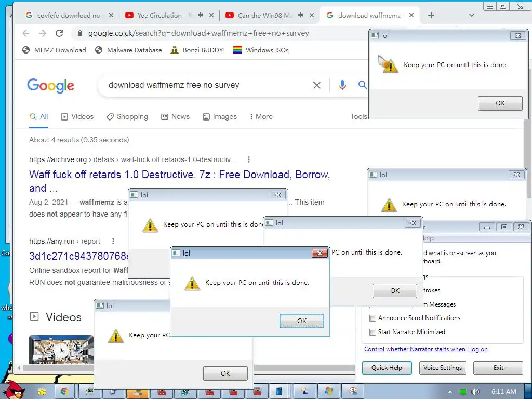Reload the Google search page
The height and width of the screenshot is (399, 532).
pyautogui.click(x=59, y=33)
